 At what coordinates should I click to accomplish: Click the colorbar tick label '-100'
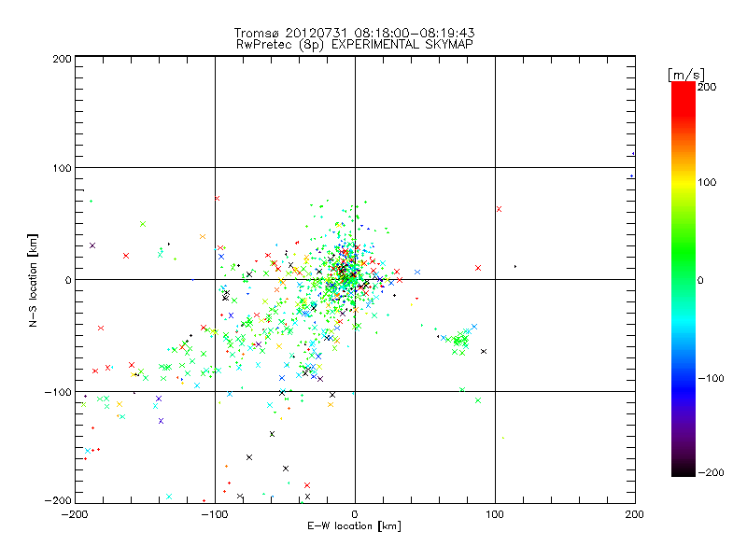pyautogui.click(x=711, y=379)
